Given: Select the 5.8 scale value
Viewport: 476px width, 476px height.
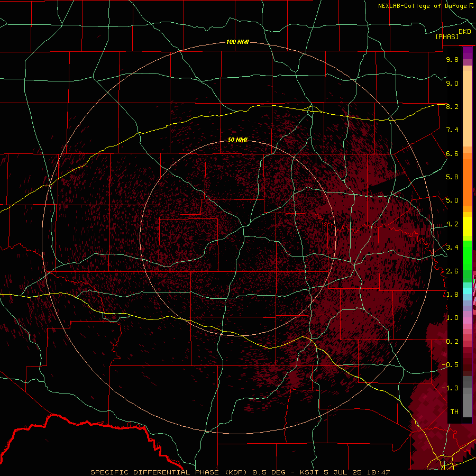Looking at the screenshot, I should [x=452, y=177].
